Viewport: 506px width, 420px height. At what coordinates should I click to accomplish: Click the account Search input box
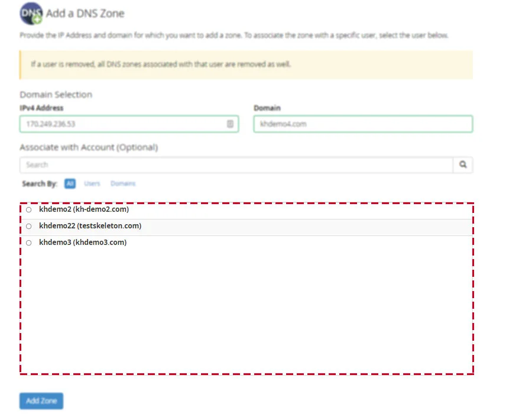click(x=236, y=164)
